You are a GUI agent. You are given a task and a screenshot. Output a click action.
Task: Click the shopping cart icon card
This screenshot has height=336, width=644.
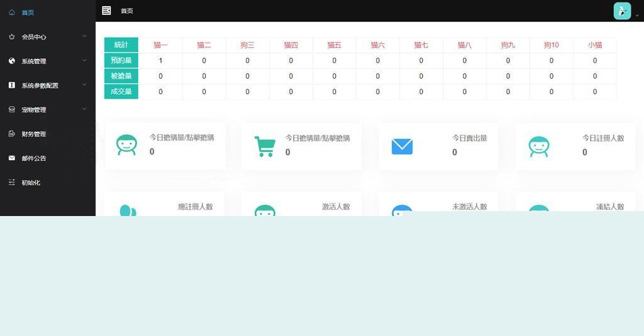[x=265, y=146]
